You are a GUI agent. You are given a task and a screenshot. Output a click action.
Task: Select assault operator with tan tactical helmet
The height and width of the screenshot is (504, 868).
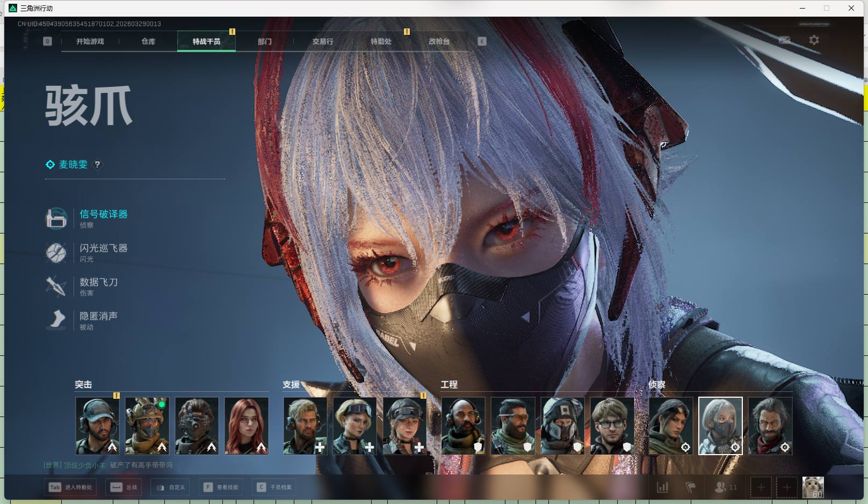pos(147,426)
